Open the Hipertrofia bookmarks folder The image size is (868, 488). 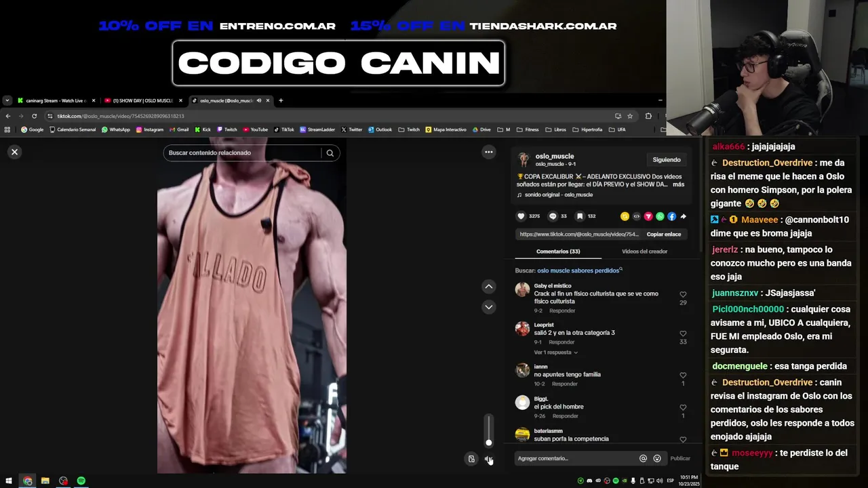tap(587, 129)
